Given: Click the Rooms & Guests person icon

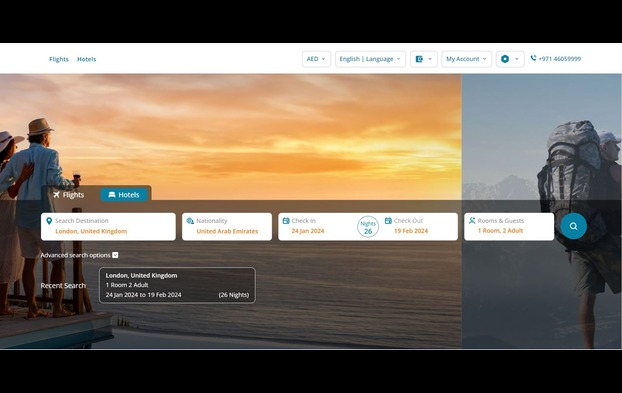Looking at the screenshot, I should 472,220.
